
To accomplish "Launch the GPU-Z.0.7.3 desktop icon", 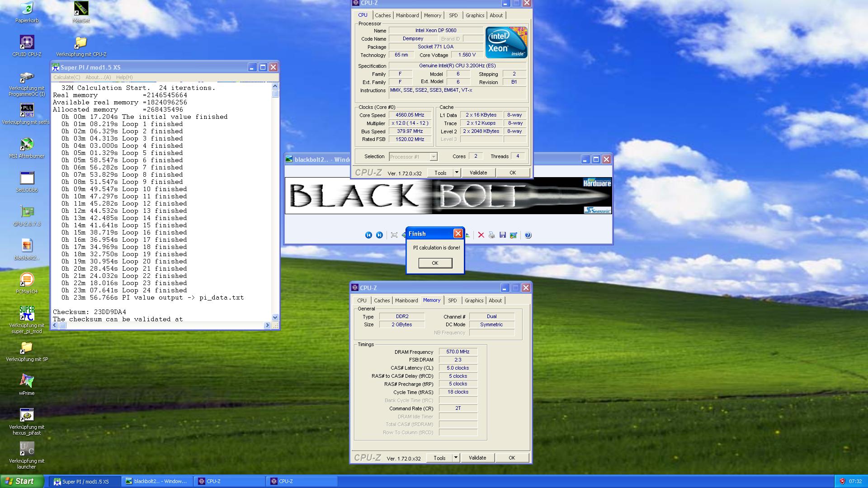I will [27, 216].
